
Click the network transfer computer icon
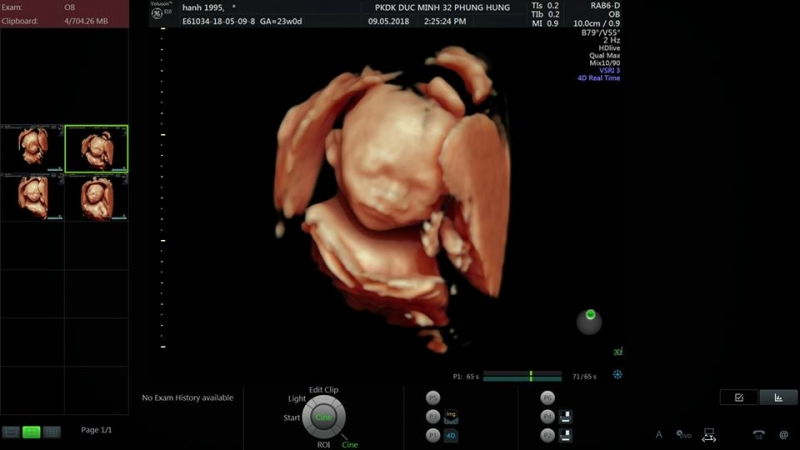(x=709, y=434)
